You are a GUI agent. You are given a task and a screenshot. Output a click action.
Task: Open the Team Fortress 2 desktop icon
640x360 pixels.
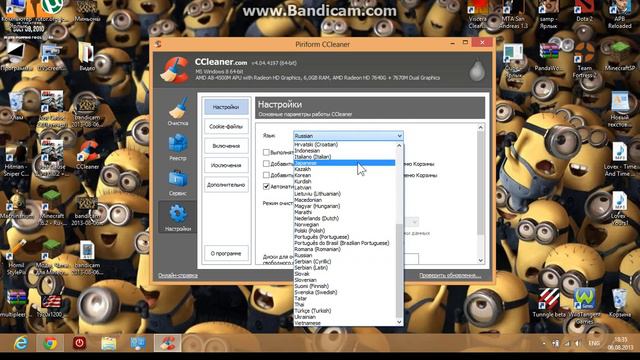coord(584,60)
